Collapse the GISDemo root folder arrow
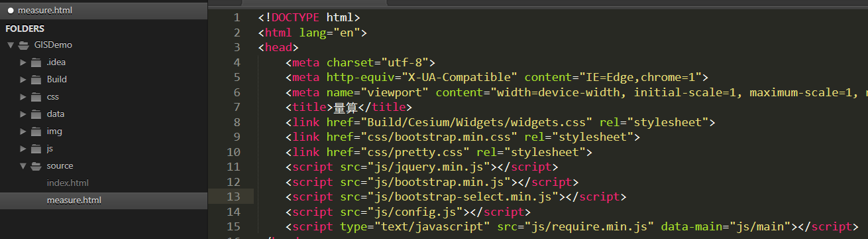The image size is (868, 239). (11, 45)
